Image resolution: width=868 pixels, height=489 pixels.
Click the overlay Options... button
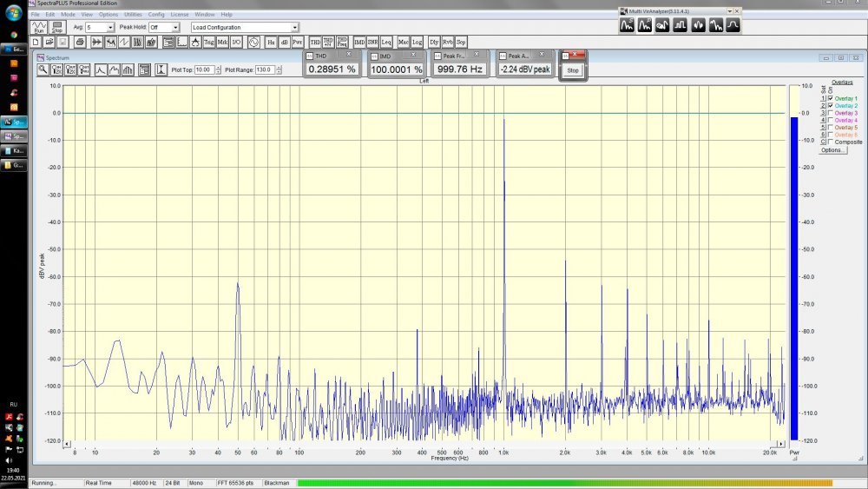click(832, 150)
